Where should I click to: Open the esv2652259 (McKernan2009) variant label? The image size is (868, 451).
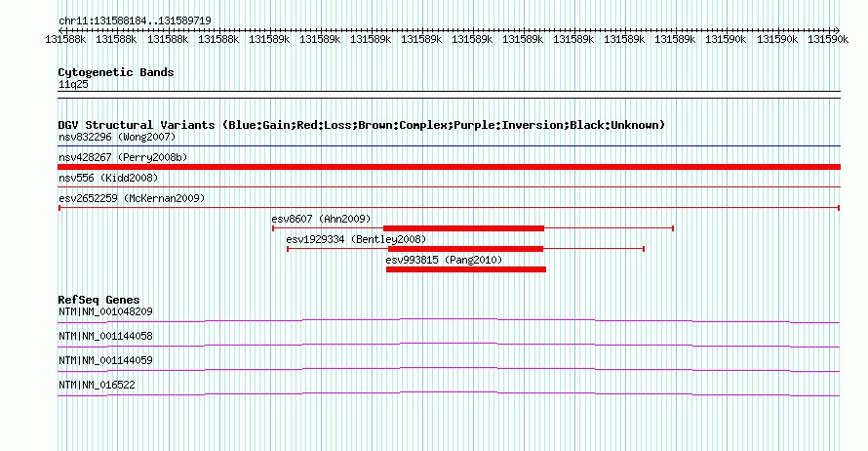pos(132,198)
